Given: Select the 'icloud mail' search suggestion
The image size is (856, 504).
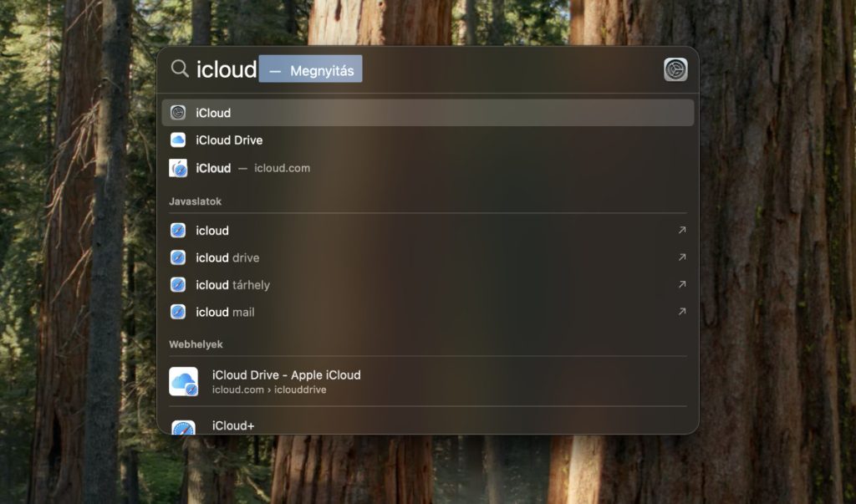Looking at the screenshot, I should (x=428, y=312).
